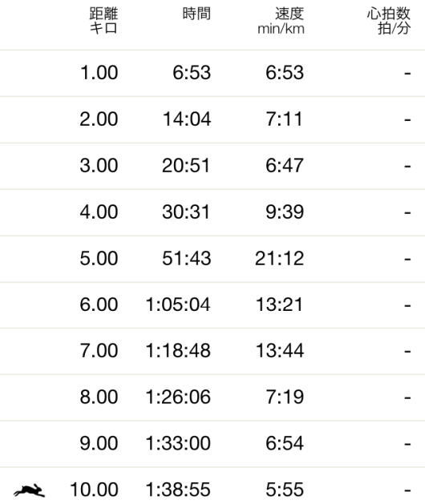Screen dimensions: 425x504
Task: Select the 5.00 km split row
Action: 212,259
